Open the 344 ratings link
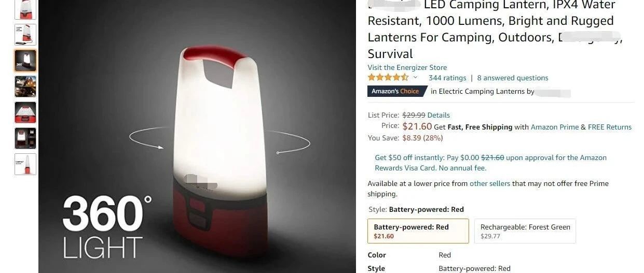Viewport: 644px width, 273px height. (447, 78)
